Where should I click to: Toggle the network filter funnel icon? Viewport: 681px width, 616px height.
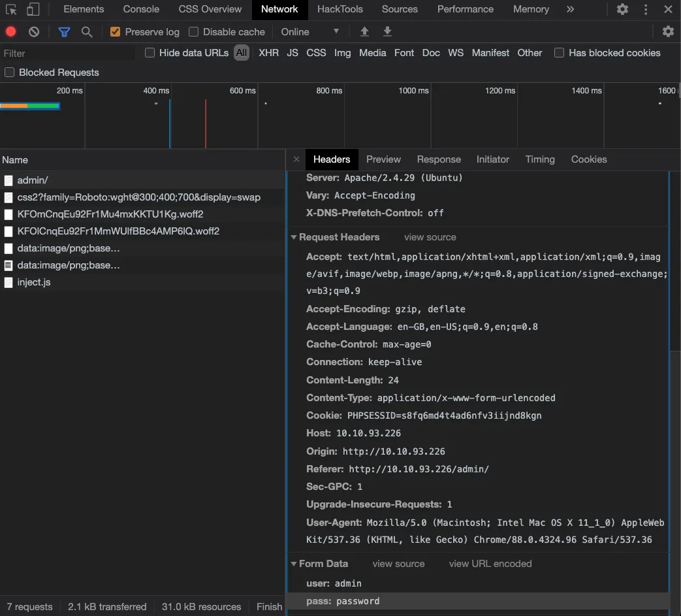point(64,31)
